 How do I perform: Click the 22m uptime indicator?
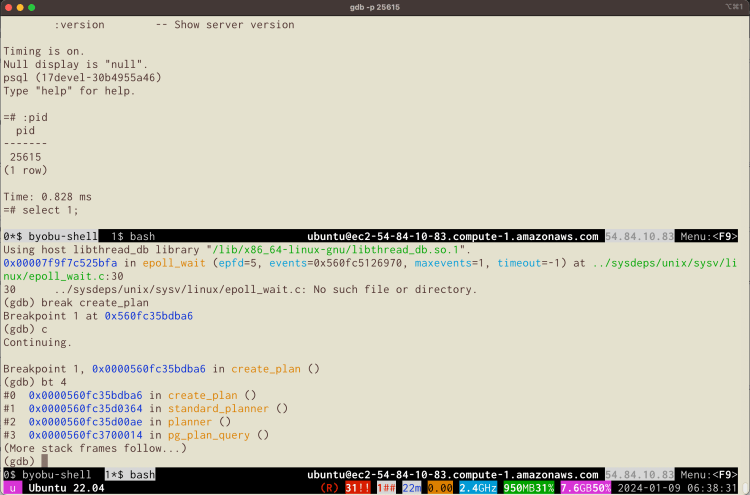tap(411, 488)
